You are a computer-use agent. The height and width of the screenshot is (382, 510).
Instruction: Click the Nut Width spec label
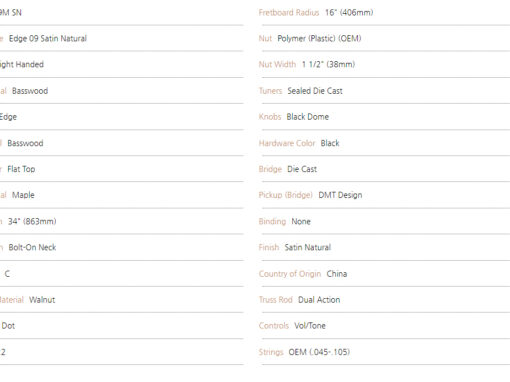tap(277, 64)
